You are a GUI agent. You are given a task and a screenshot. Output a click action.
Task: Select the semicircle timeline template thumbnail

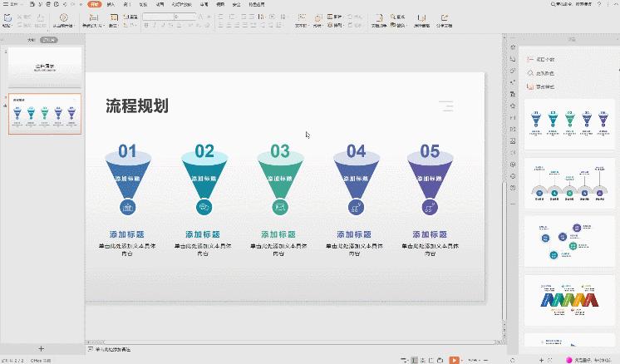569,183
